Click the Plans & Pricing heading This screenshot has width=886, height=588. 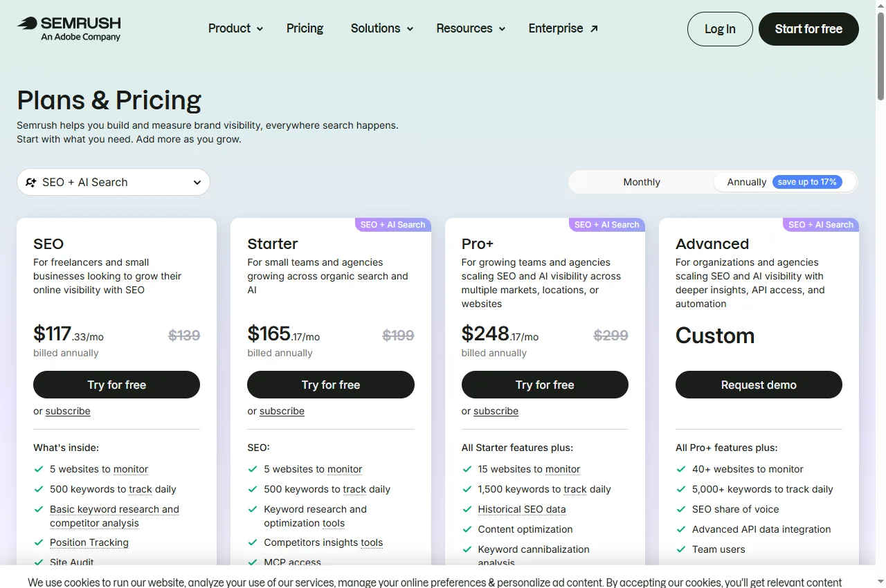coord(109,100)
